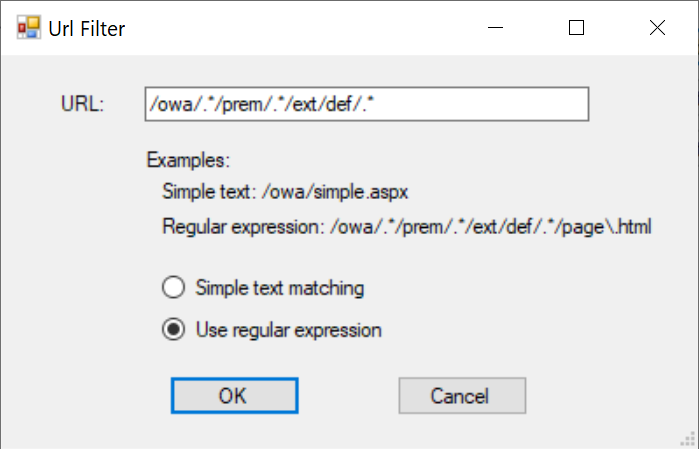Click the "Url Filter" title bar text
This screenshot has height=449, width=699.
coord(87,28)
